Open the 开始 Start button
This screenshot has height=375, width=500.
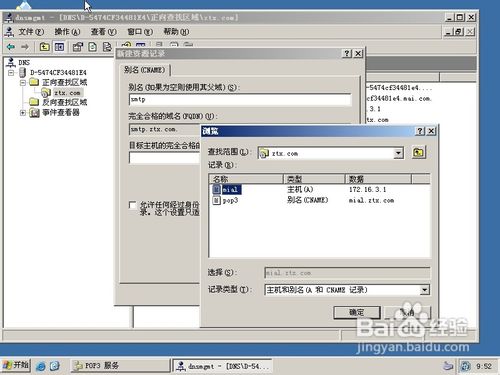15,366
